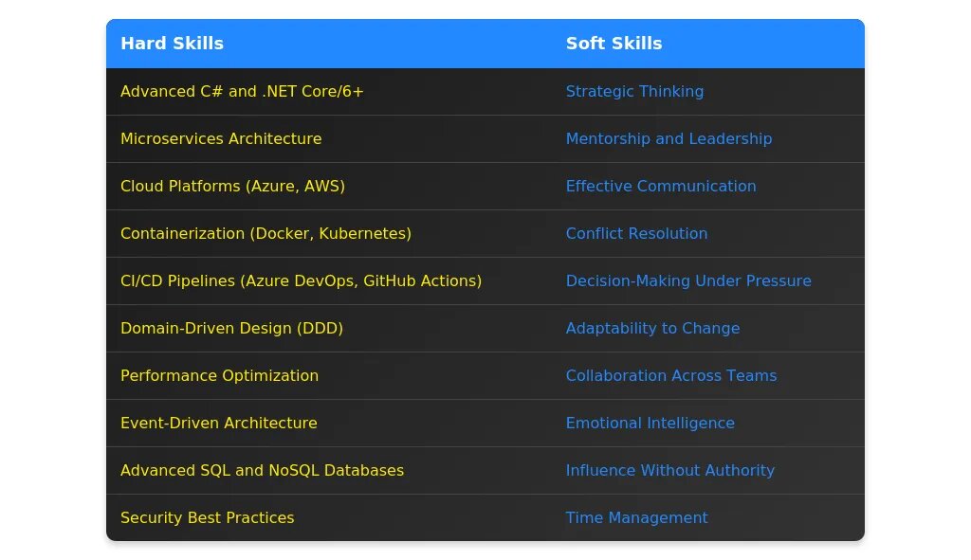Screen dimensions: 971x560
Task: Select the Advanced C# and .NET Core/6+ cell
Action: pyautogui.click(x=242, y=92)
